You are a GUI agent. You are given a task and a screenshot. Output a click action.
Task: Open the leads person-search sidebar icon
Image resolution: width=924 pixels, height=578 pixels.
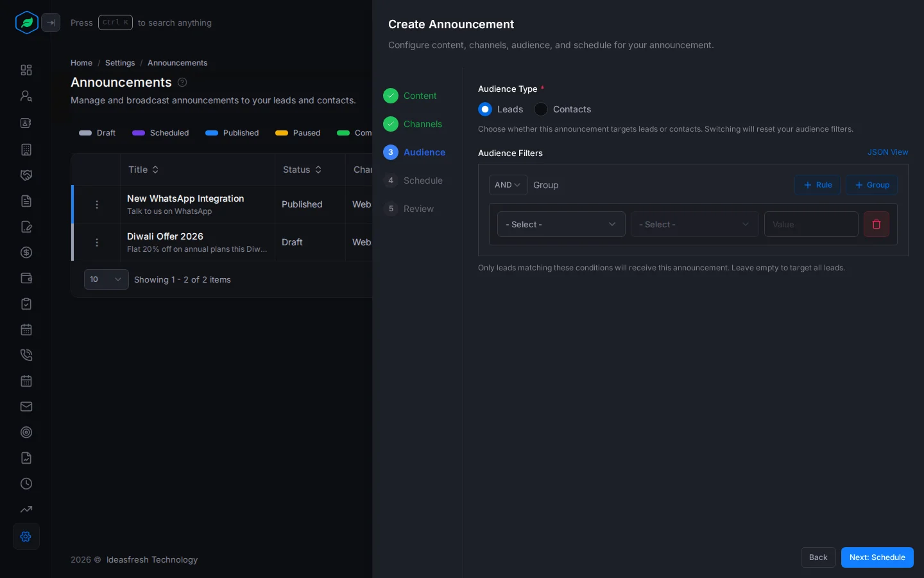click(26, 96)
